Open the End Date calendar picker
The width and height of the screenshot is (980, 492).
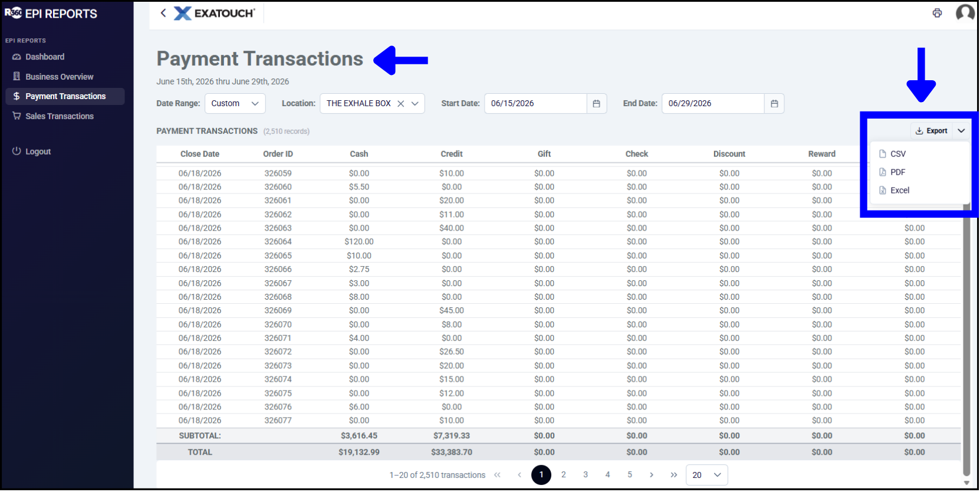(774, 103)
